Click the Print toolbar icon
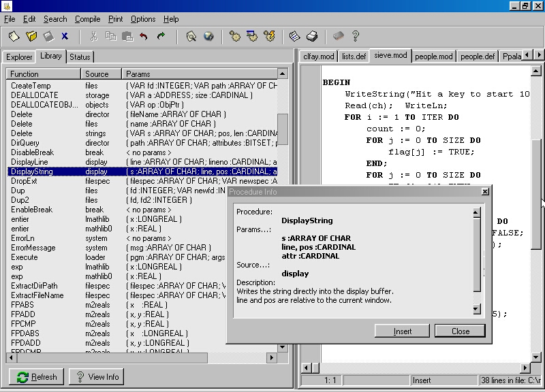This screenshot has width=545, height=392. click(312, 36)
